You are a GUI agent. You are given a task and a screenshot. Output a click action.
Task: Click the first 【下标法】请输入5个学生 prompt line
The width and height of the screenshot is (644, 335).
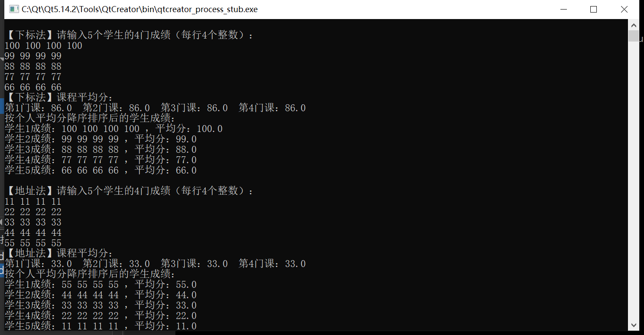(x=129, y=35)
